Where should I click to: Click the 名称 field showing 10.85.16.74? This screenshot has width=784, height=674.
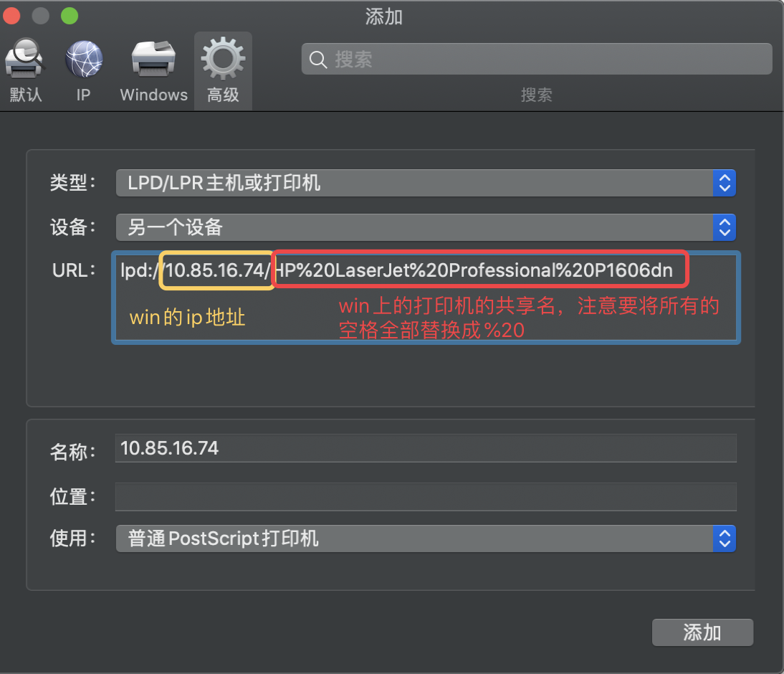(x=426, y=448)
